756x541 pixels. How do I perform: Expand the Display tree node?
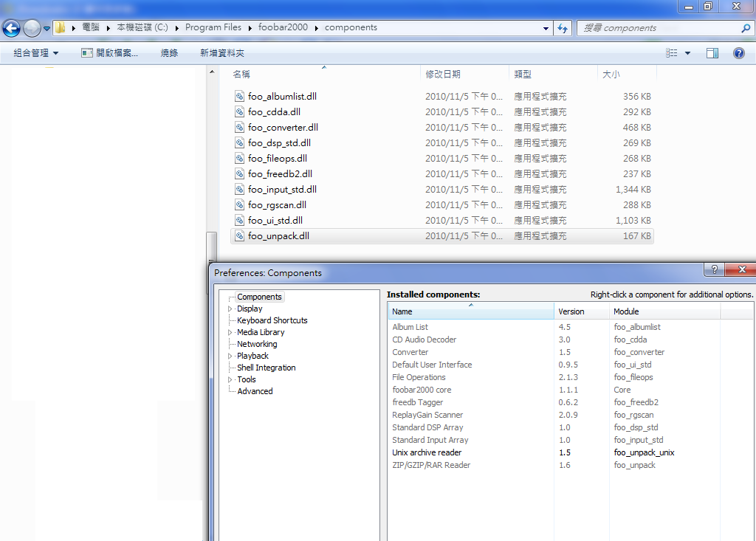coord(230,309)
